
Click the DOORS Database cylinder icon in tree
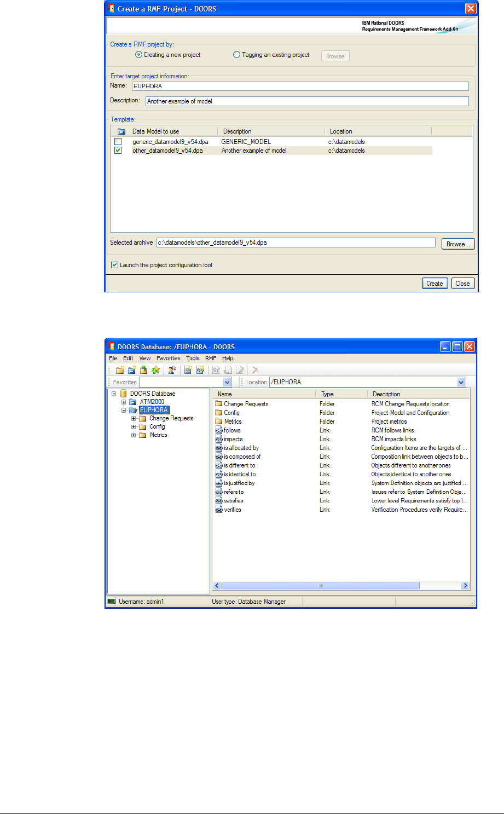coord(124,394)
